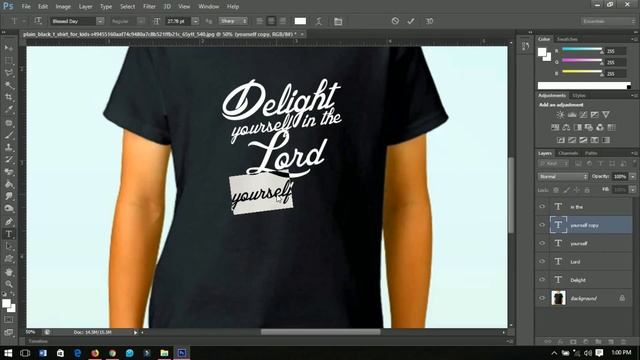
Task: Right align the text
Action: [x=282, y=21]
